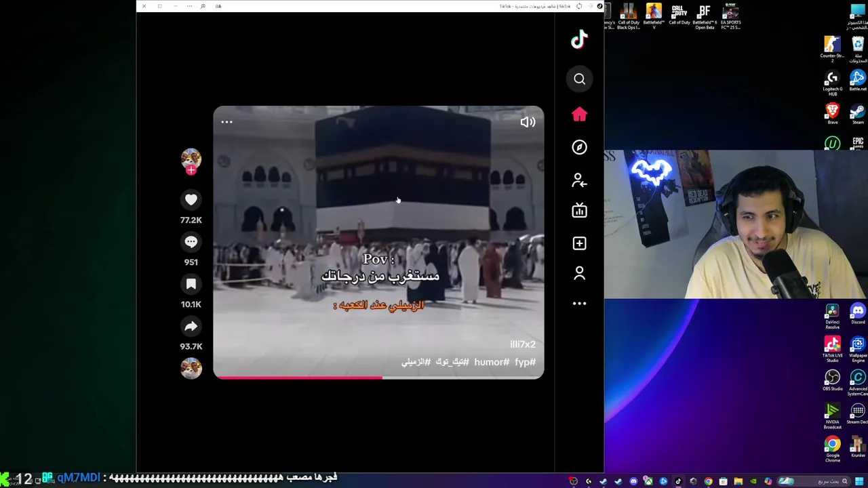Open the creator's profile avatar
The height and width of the screenshot is (488, 868).
coord(191,159)
